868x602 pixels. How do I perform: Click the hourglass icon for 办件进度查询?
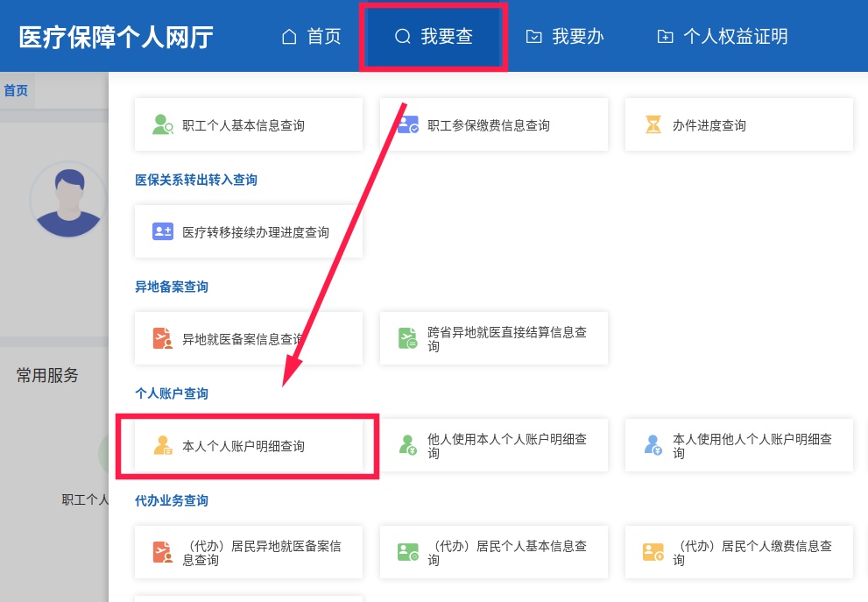click(653, 124)
